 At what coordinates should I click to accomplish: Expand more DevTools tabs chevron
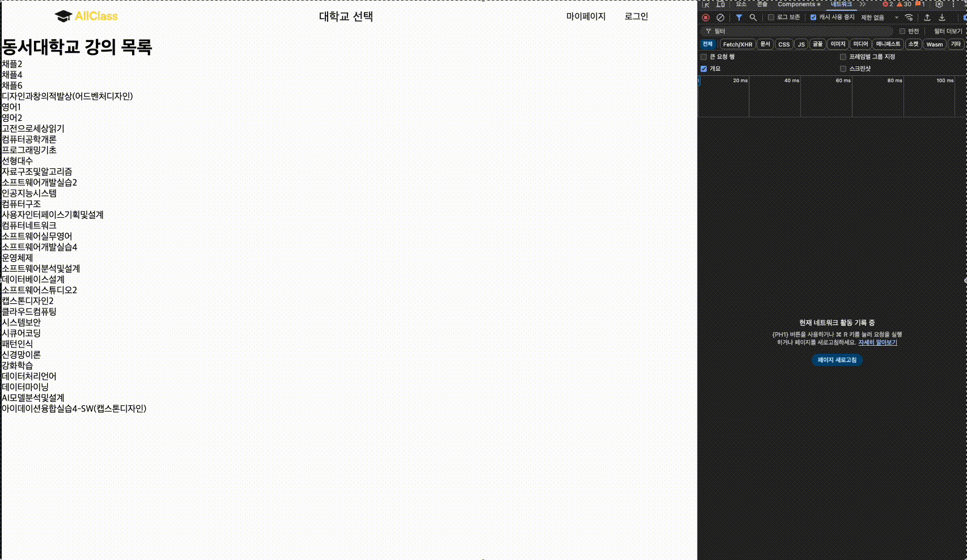863,4
